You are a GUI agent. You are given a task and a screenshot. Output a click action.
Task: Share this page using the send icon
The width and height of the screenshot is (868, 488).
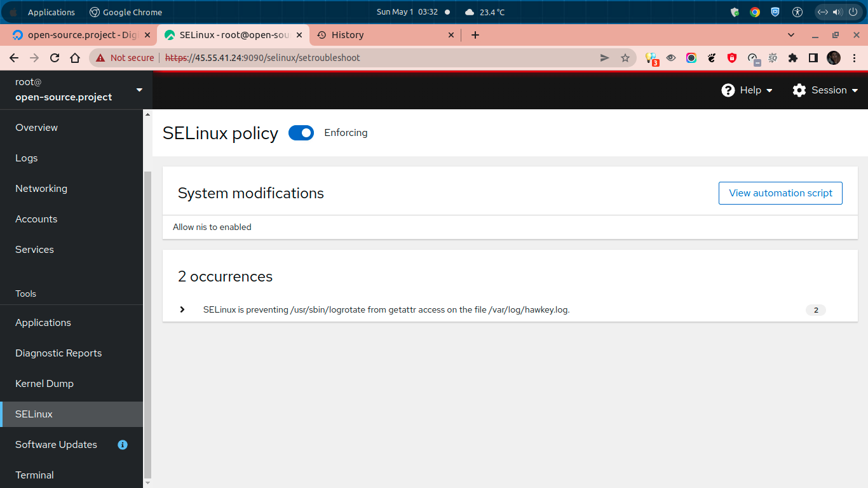click(605, 58)
